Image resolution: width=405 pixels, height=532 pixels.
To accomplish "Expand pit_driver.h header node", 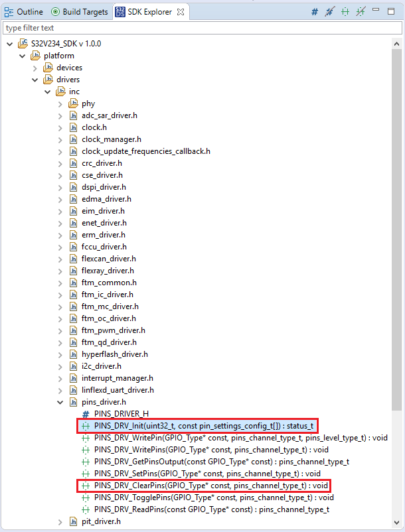I will coord(60,522).
